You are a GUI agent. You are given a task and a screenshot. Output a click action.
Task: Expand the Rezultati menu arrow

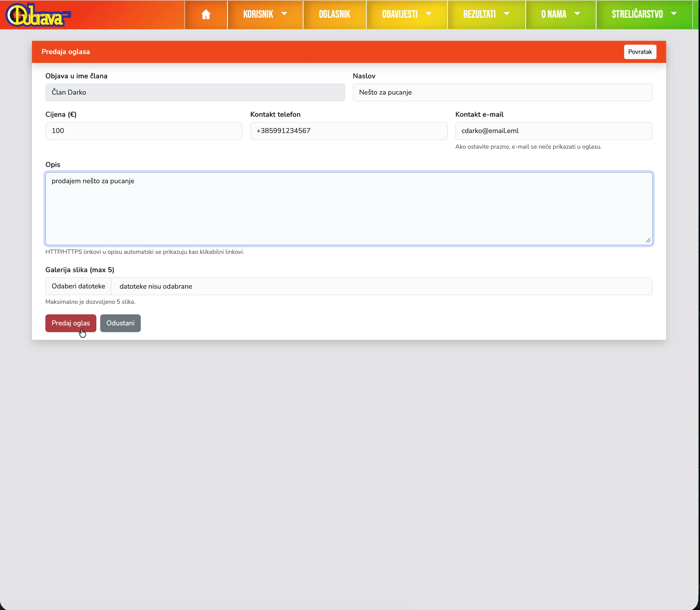[x=506, y=14]
